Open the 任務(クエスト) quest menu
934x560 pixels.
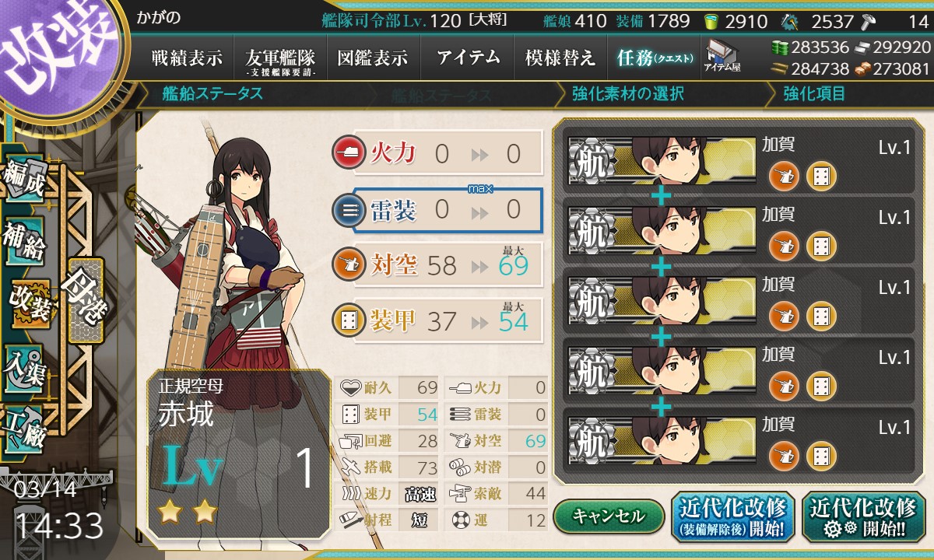655,58
